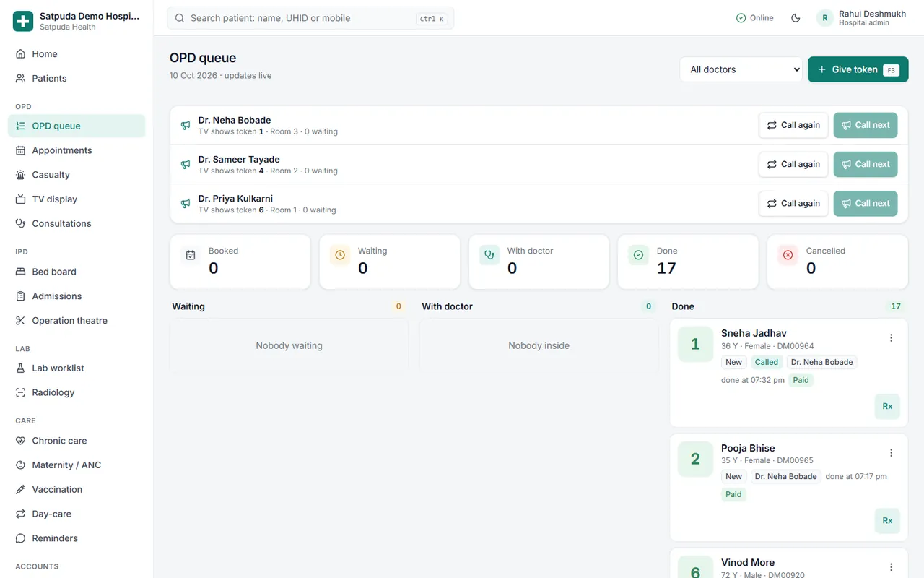This screenshot has height=578, width=924.
Task: Click the Reminders chat icon
Action: (x=20, y=538)
